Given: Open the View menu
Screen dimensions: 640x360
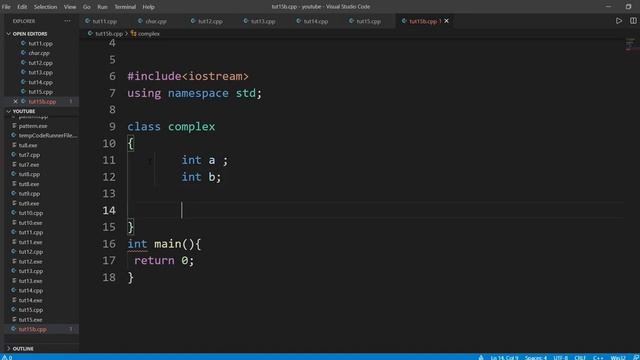Looking at the screenshot, I should 70,7.
